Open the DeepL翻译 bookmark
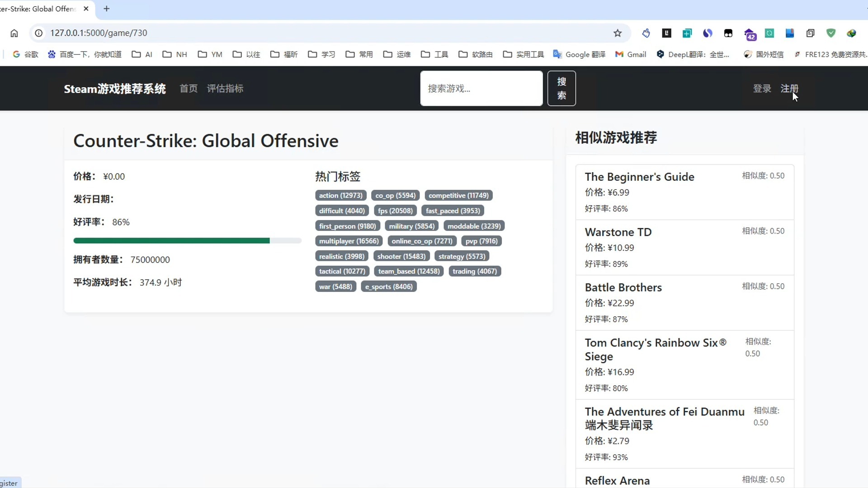868x488 pixels. pyautogui.click(x=693, y=54)
